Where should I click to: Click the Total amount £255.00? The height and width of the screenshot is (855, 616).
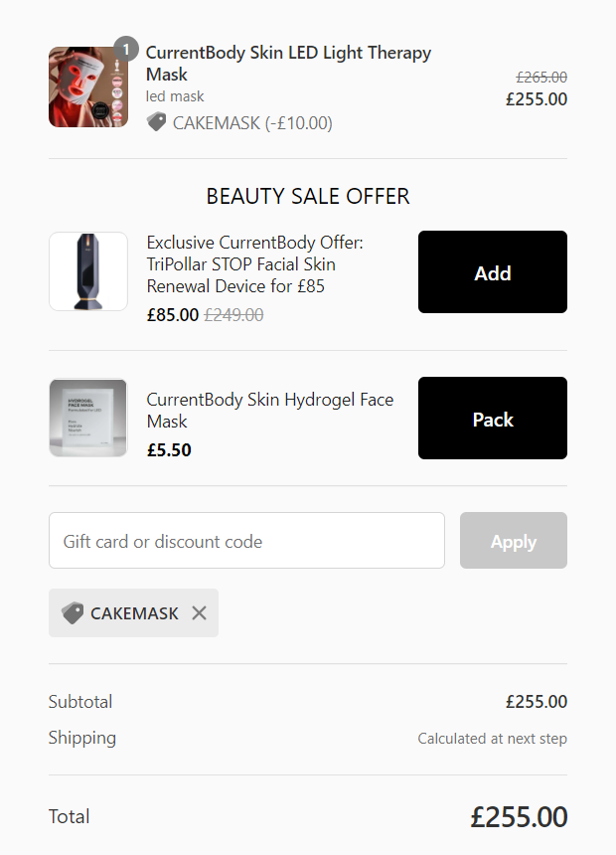coord(519,817)
